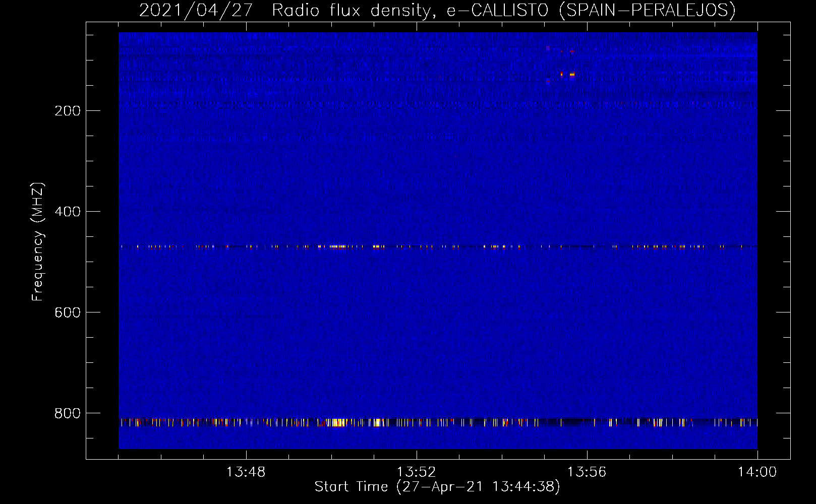Click the 600 frequency tick label
Image resolution: width=816 pixels, height=504 pixels.
[x=68, y=312]
